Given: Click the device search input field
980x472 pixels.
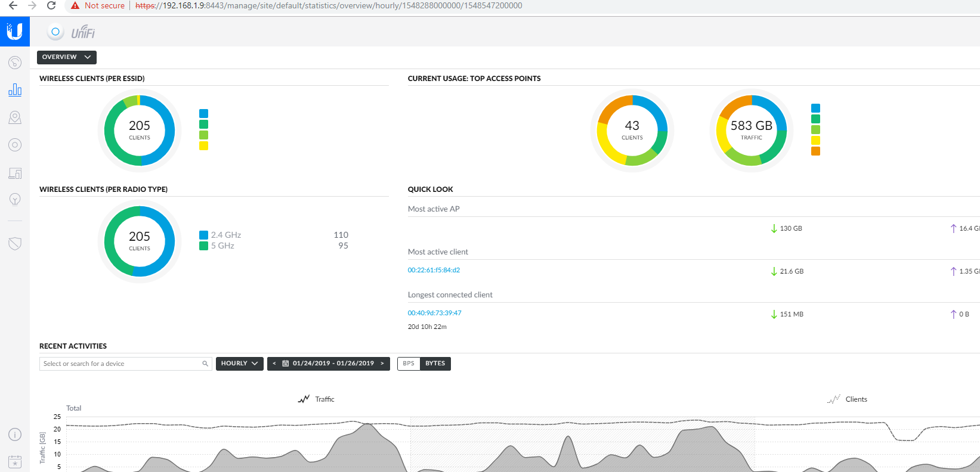Looking at the screenshot, I should coord(121,364).
